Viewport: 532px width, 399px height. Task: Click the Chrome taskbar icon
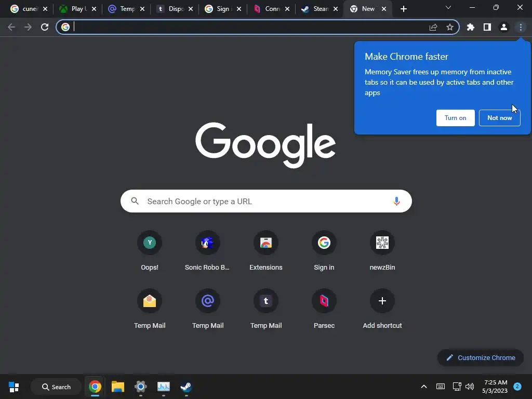95,387
